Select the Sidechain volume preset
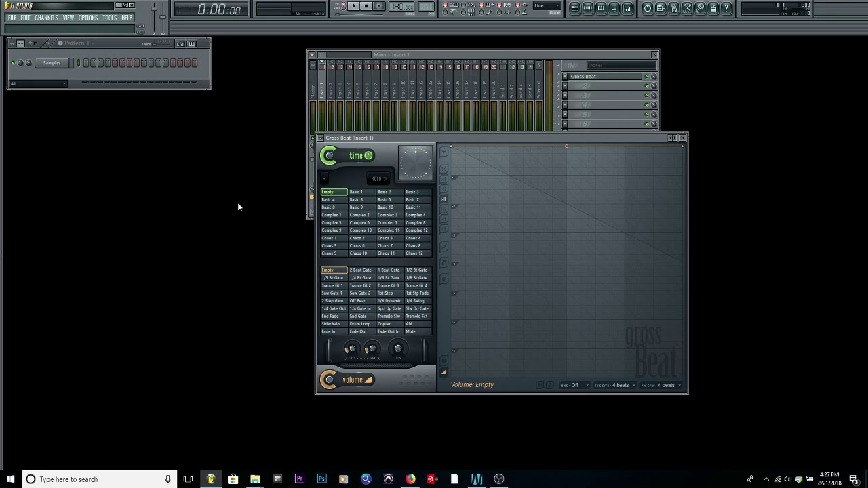 331,324
